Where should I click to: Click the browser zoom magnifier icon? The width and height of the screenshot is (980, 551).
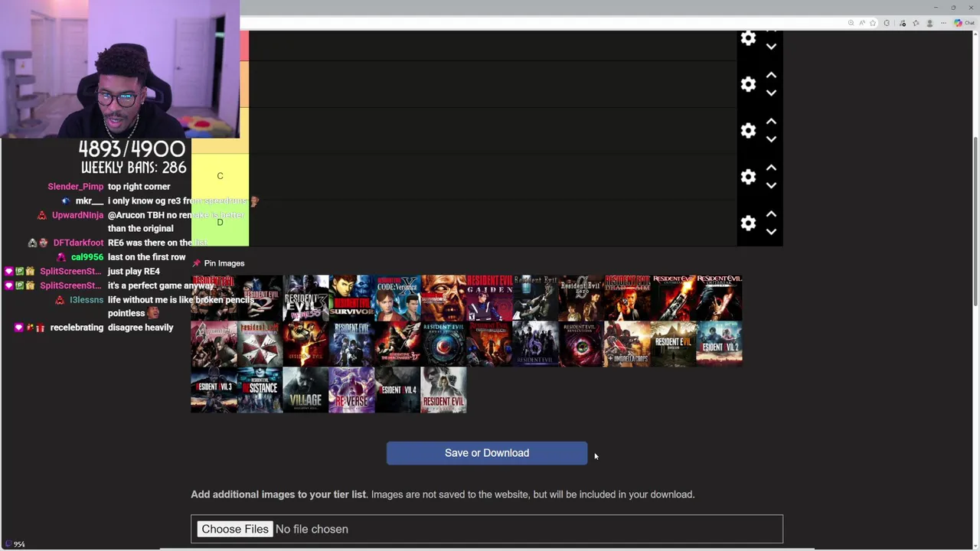(851, 23)
